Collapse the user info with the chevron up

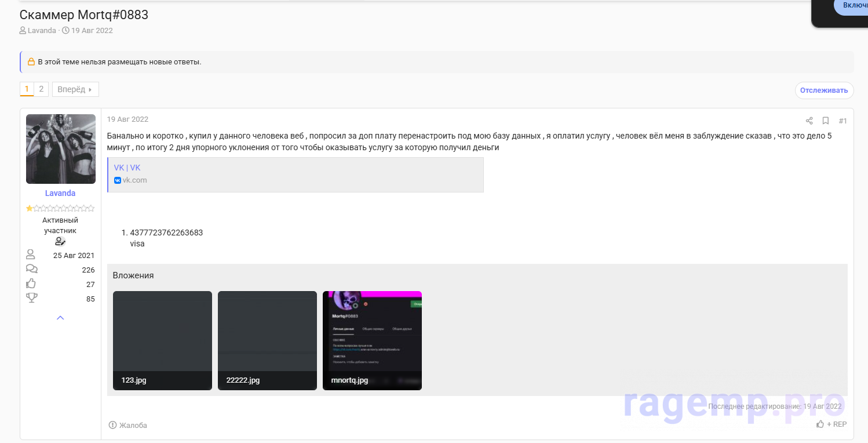(x=60, y=318)
